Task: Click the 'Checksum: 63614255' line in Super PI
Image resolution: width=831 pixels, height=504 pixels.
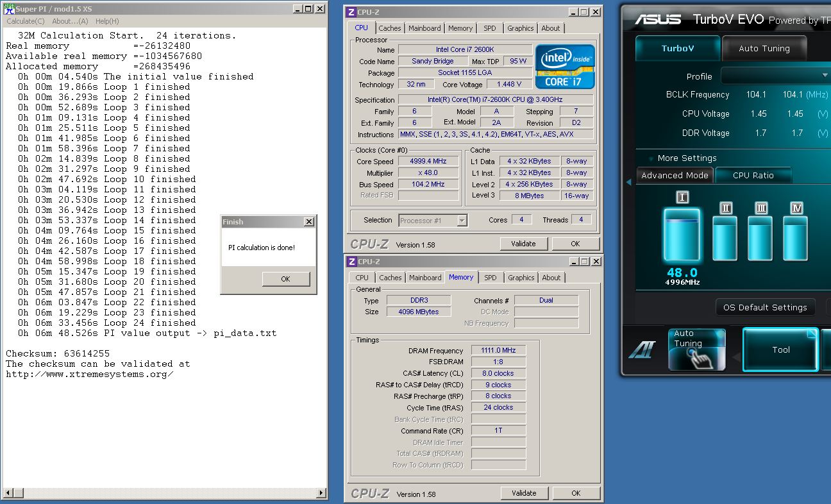Action: pyautogui.click(x=58, y=353)
